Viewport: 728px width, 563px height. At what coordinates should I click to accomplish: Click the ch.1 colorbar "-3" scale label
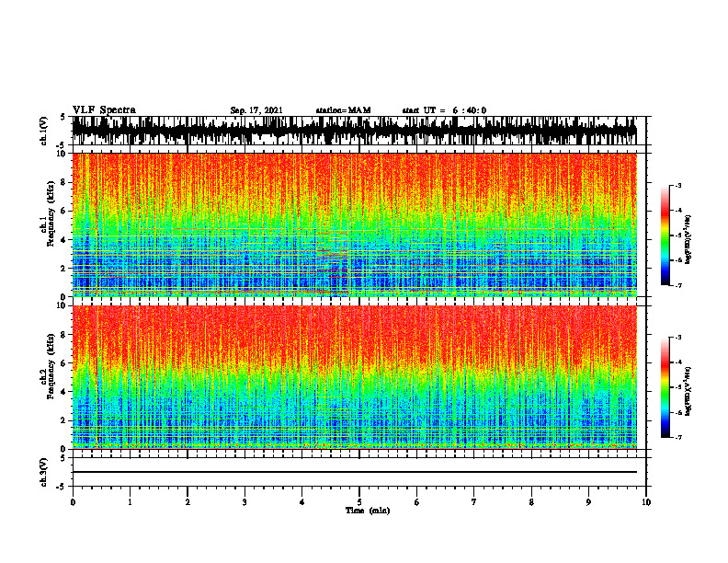coord(677,185)
